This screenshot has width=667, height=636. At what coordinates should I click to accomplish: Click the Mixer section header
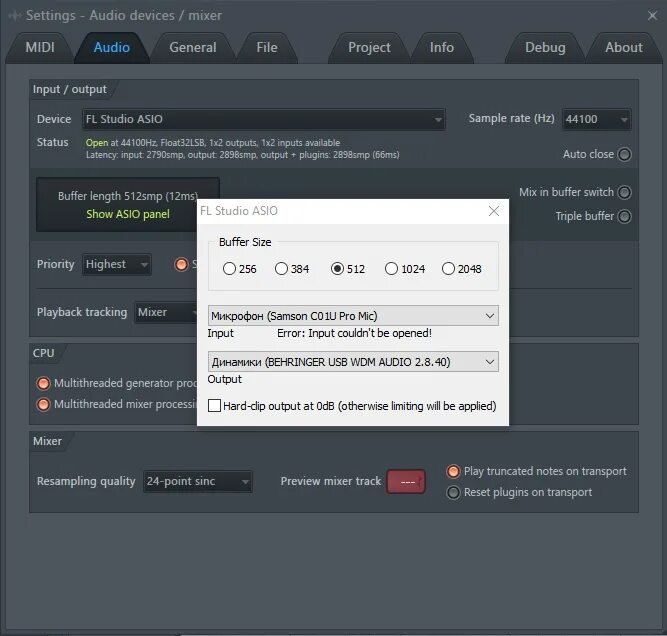pyautogui.click(x=47, y=441)
